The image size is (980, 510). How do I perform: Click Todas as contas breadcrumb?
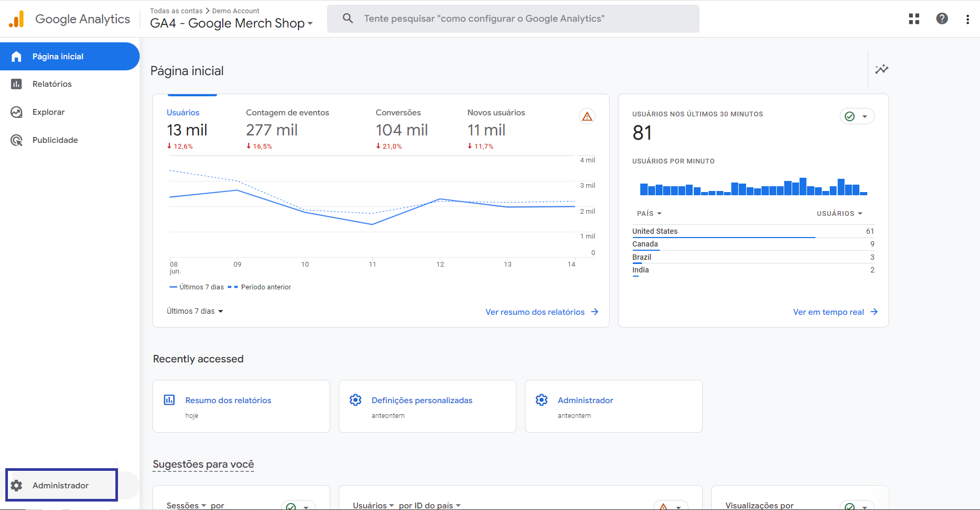point(176,11)
